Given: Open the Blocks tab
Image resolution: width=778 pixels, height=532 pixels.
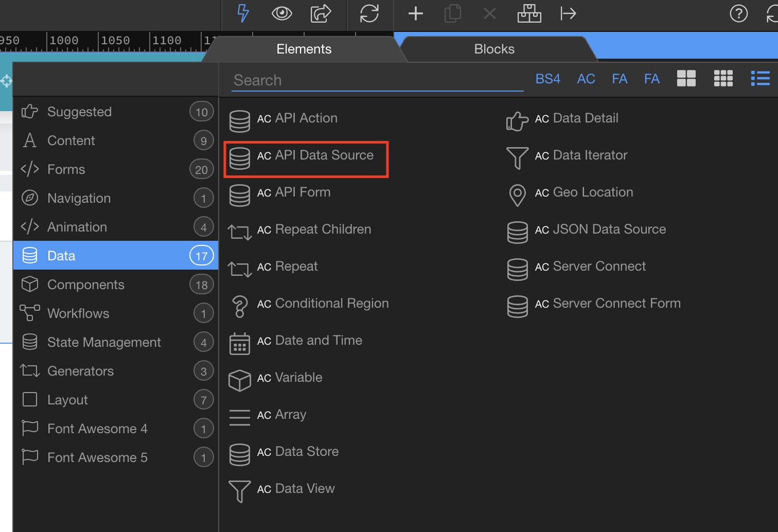Looking at the screenshot, I should (494, 49).
